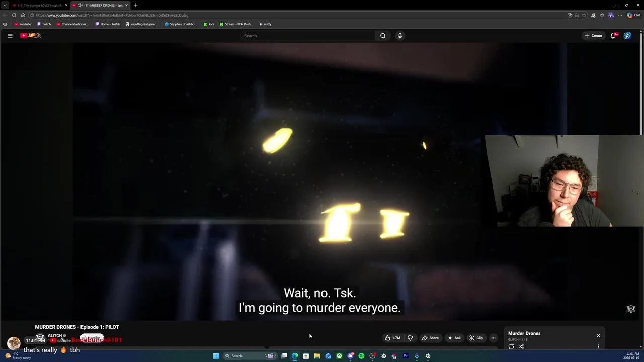Open the Murder Drones playlist title
Image resolution: width=644 pixels, height=362 pixels.
(x=524, y=333)
